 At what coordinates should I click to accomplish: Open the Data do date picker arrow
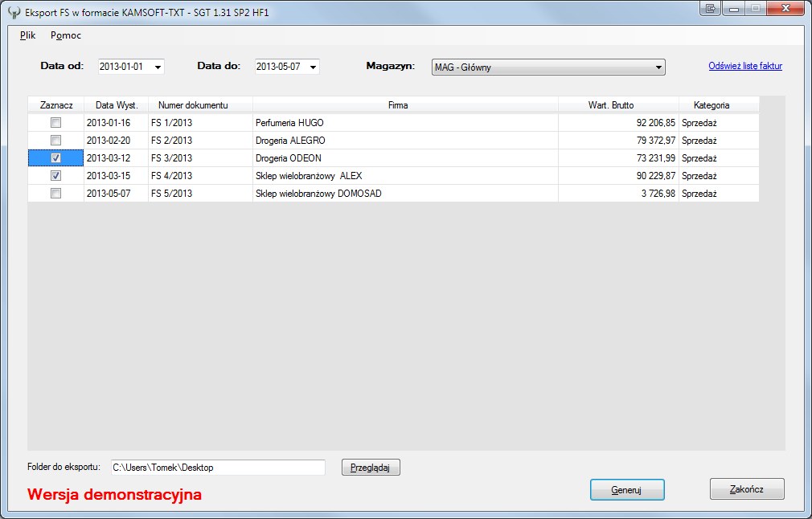click(314, 67)
